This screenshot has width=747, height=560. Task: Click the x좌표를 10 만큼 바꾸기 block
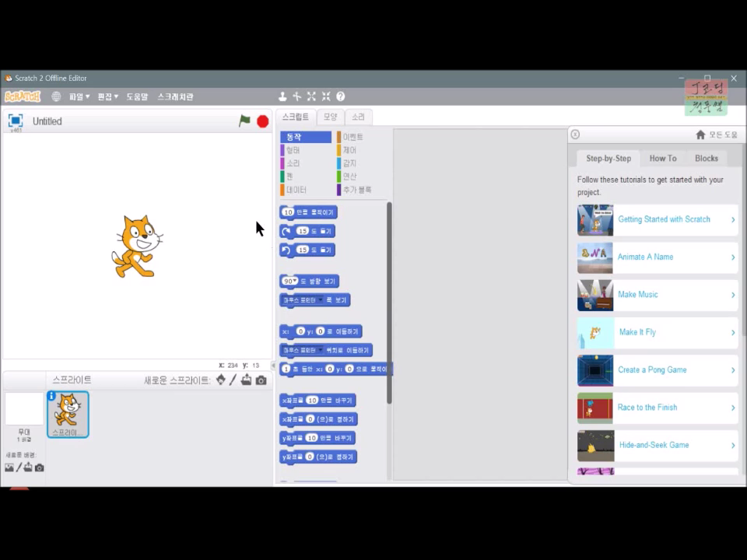coord(317,401)
